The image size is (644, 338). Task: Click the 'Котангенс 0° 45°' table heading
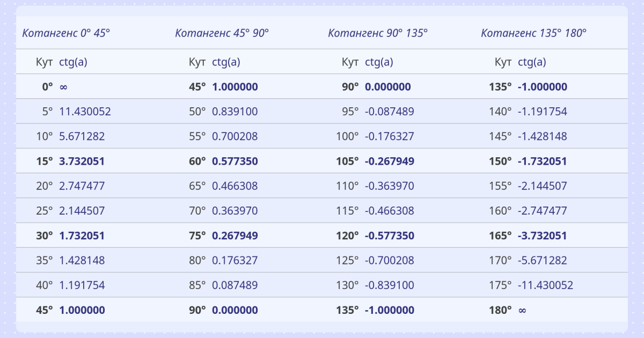tap(66, 33)
